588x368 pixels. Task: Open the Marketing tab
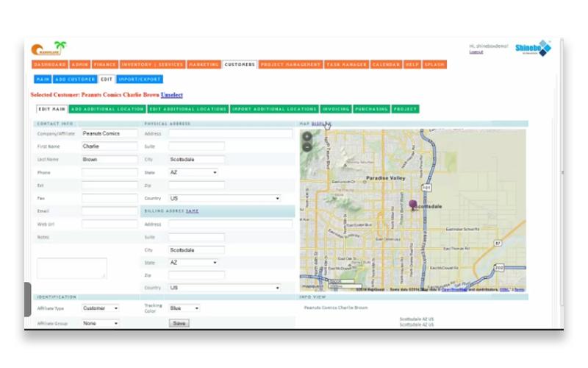[x=204, y=65]
